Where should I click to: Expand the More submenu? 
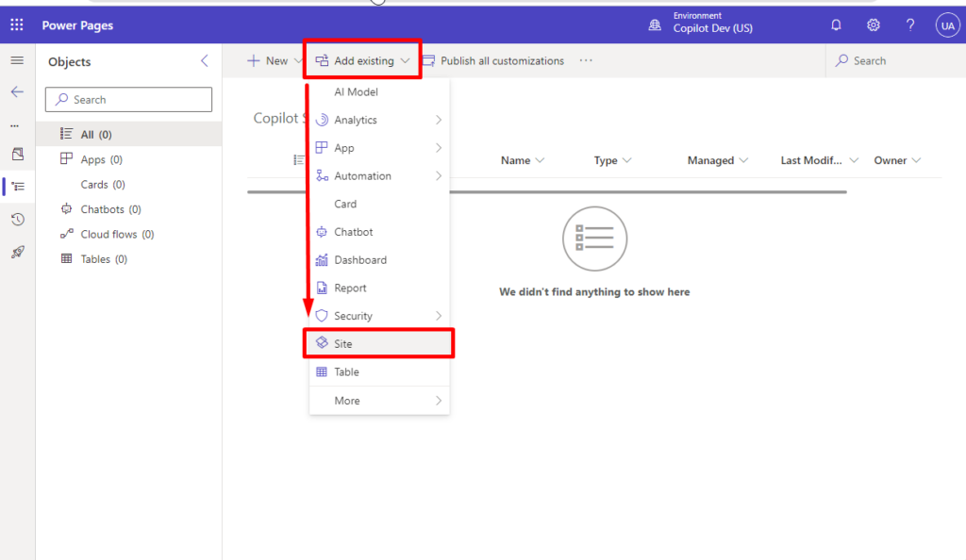click(x=379, y=401)
